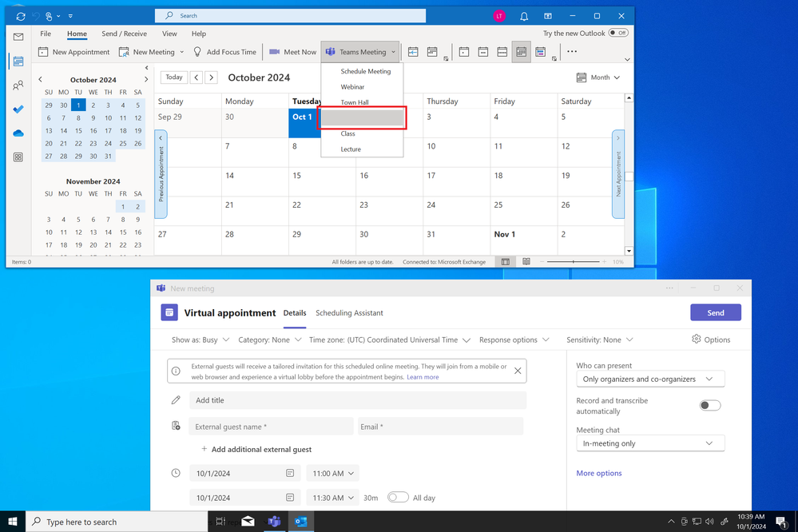Open Learn more link in banner
Image resolution: width=798 pixels, height=532 pixels.
coord(423,377)
